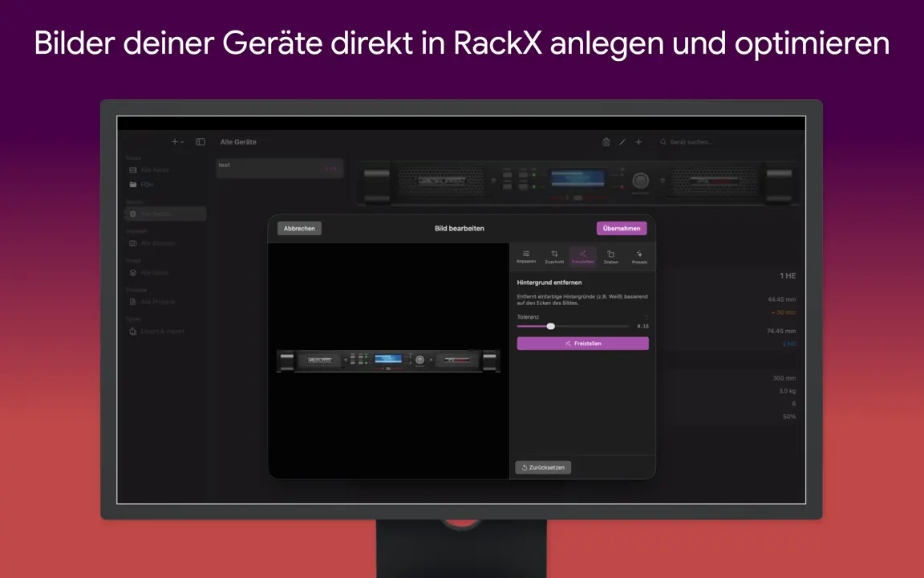The height and width of the screenshot is (578, 924).
Task: Click the 0.15 tolerance value
Action: (x=643, y=326)
